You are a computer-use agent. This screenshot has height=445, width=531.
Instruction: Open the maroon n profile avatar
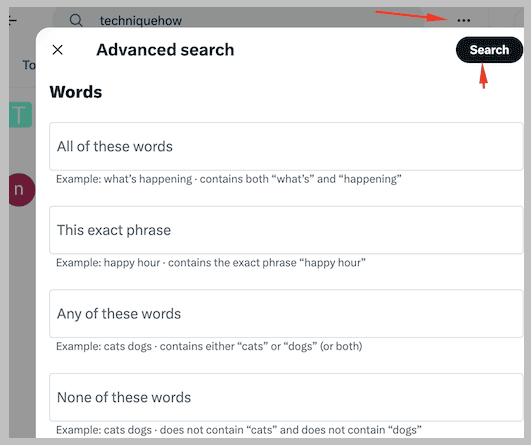(x=22, y=190)
